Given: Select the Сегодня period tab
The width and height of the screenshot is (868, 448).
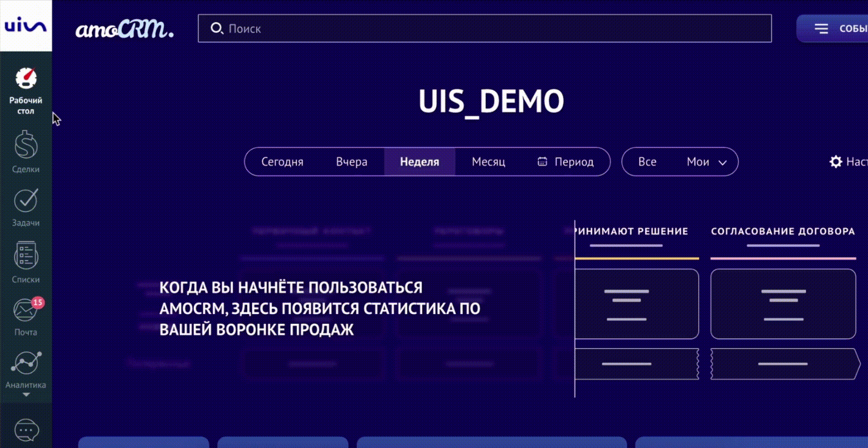Looking at the screenshot, I should pos(282,162).
